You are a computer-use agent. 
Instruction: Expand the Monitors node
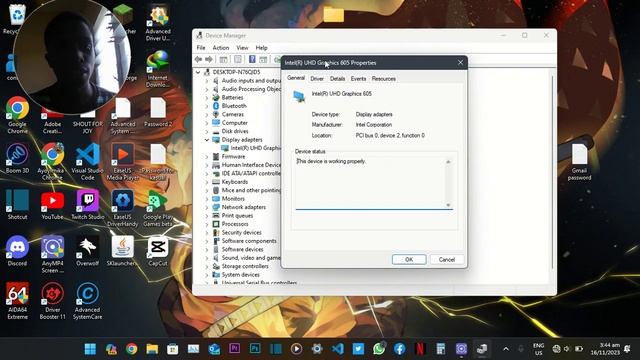click(x=207, y=199)
